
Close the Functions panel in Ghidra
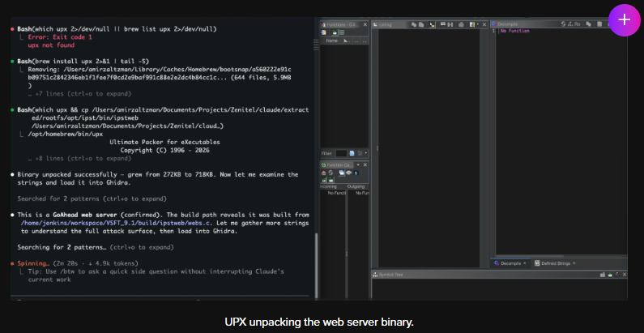[365, 24]
